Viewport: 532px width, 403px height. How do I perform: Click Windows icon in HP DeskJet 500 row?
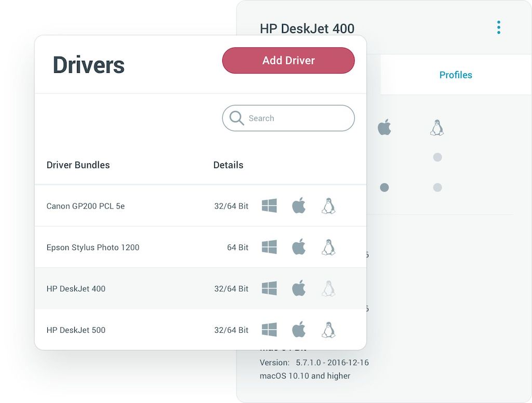[x=270, y=330]
